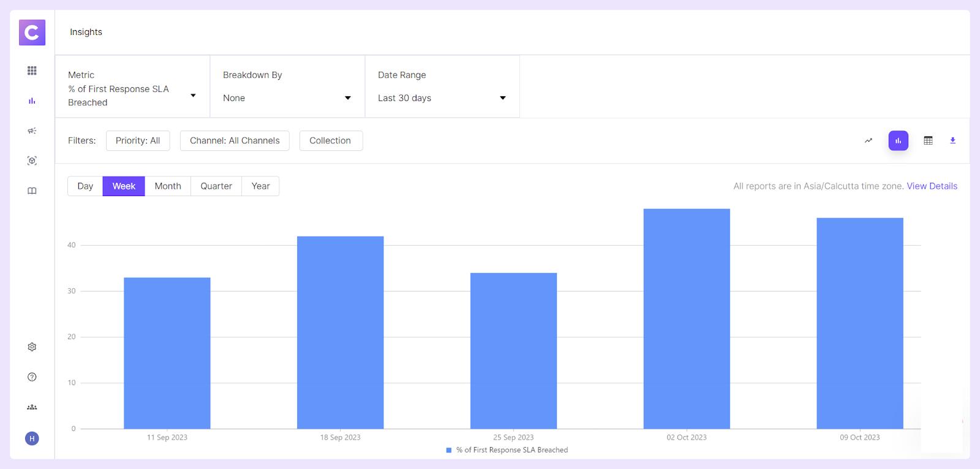Viewport: 980px width, 469px height.
Task: Open the help question mark icon
Action: tap(32, 377)
